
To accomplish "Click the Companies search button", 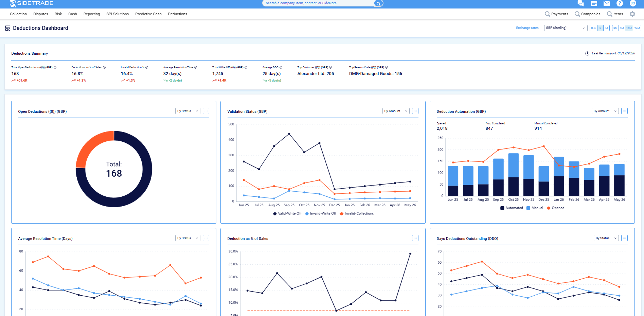I will pos(587,14).
